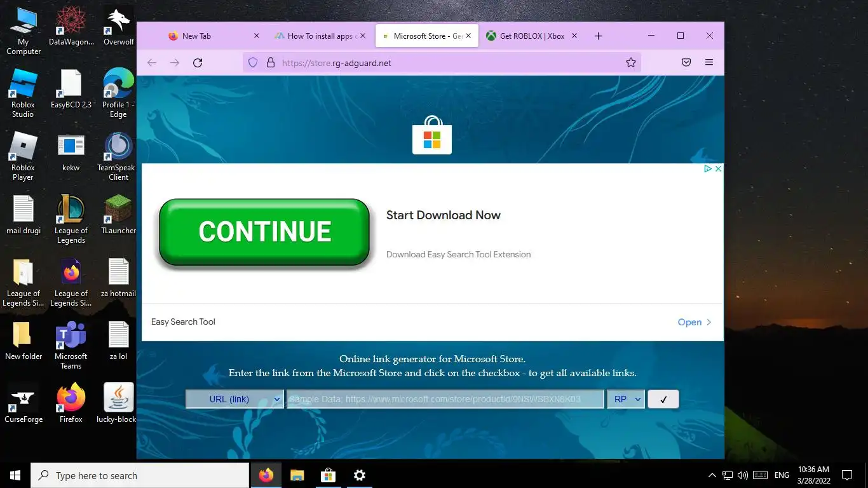Expand the RP ring dropdown

tap(626, 399)
